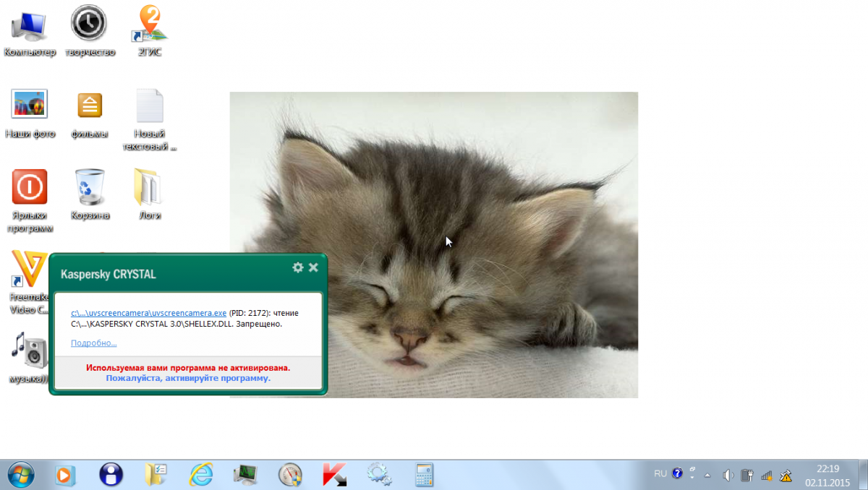Open the Подробно... details link

point(93,343)
